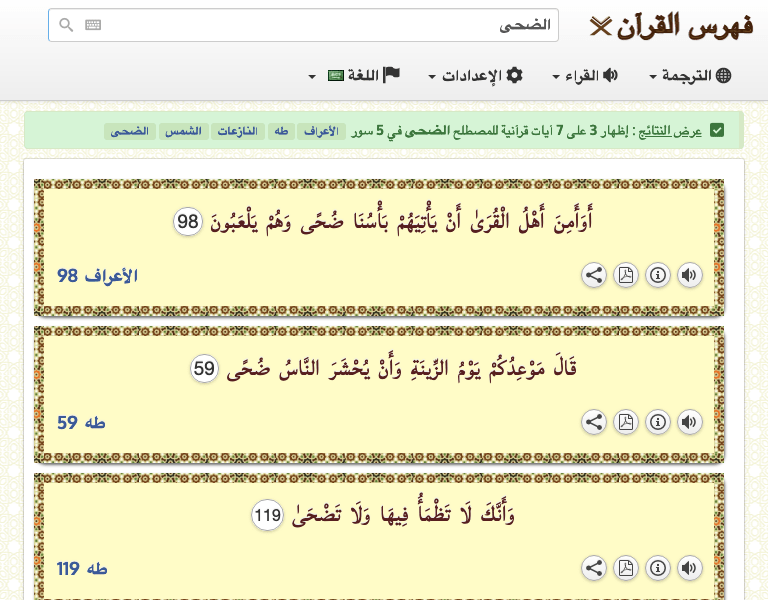Screen dimensions: 768x600
Task: Open info for Al-A'raf verse 98
Action: [x=657, y=276]
